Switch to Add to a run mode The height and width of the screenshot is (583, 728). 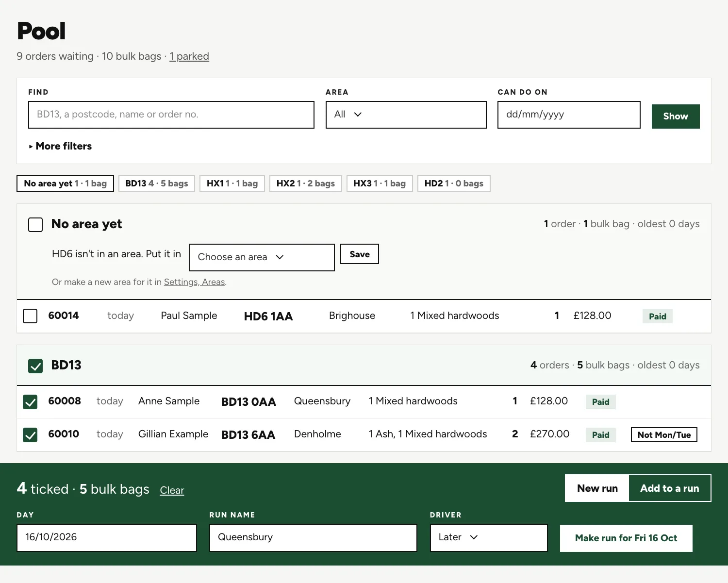pyautogui.click(x=670, y=488)
